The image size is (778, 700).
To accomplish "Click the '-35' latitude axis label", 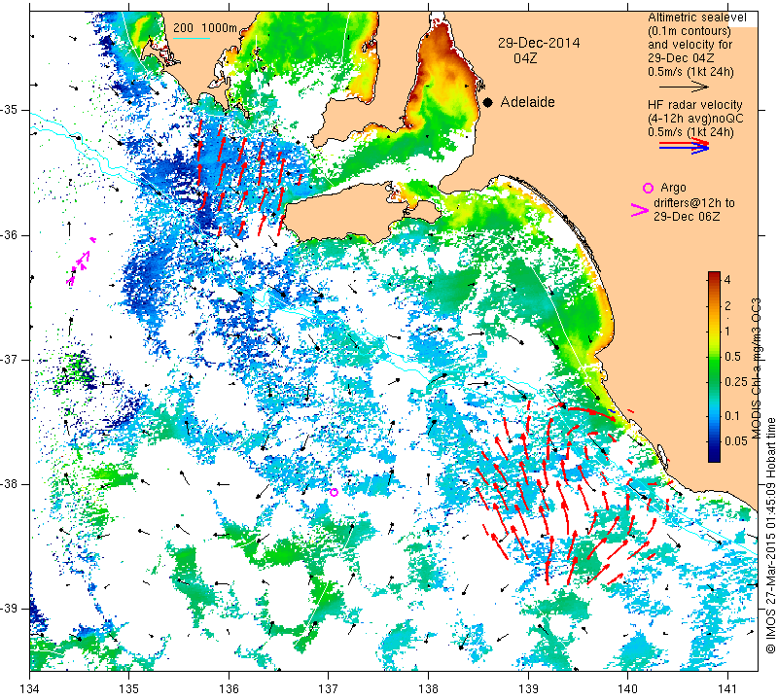I will (10, 110).
